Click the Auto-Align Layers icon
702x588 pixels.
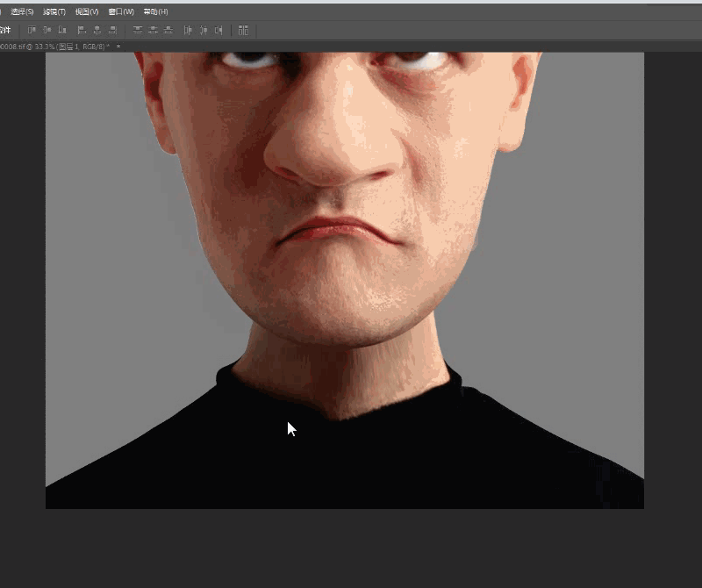click(x=243, y=30)
